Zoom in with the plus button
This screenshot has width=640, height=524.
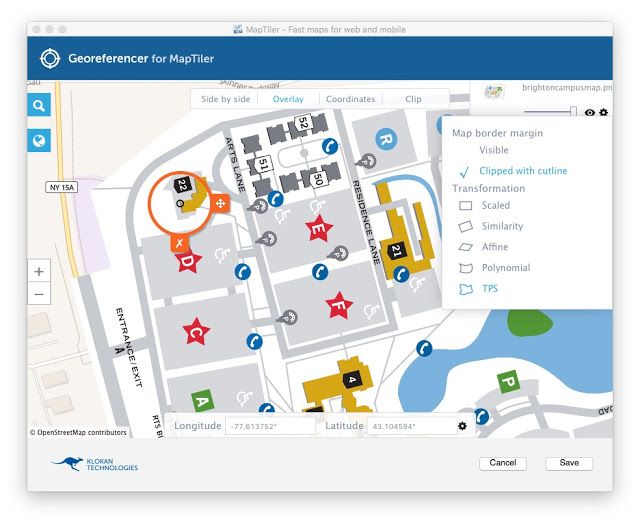(39, 271)
